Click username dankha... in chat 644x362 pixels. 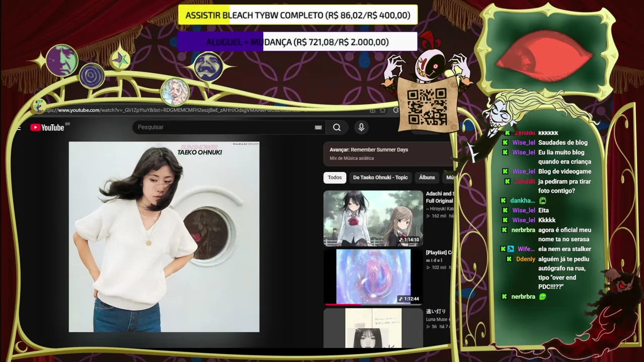point(523,201)
